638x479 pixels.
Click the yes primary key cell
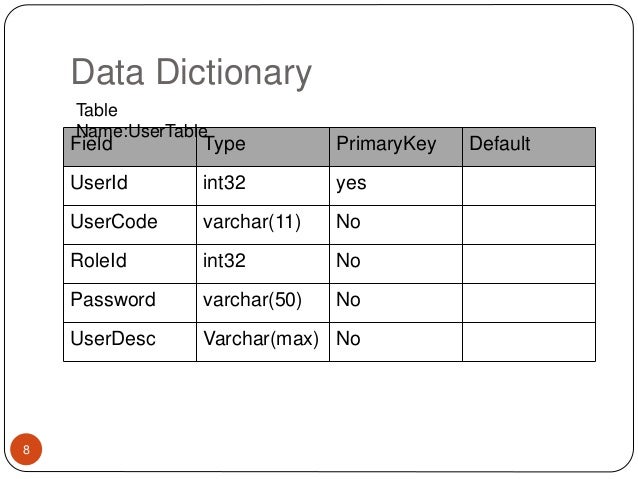(396, 186)
